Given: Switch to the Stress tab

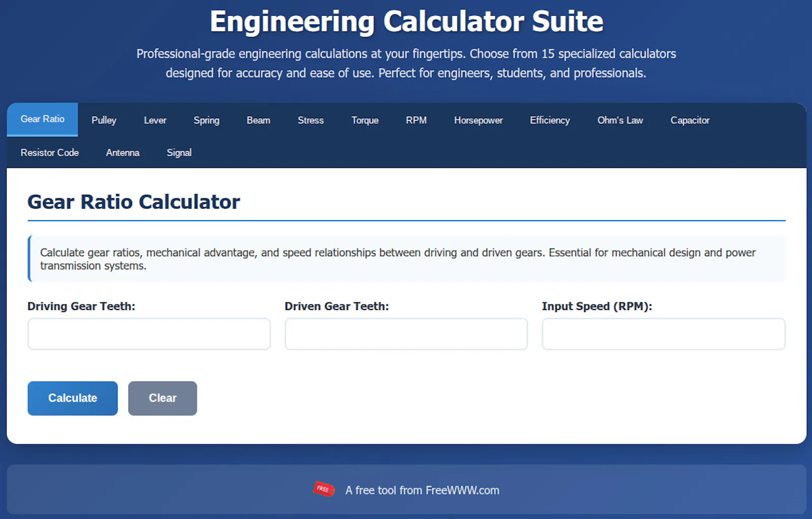Looking at the screenshot, I should click(311, 120).
